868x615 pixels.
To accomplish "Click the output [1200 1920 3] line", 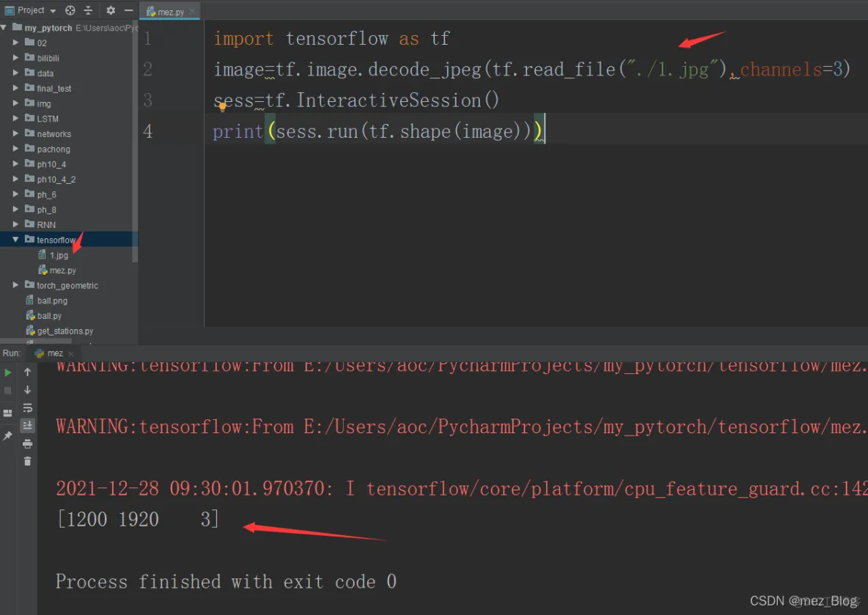I will [x=137, y=519].
